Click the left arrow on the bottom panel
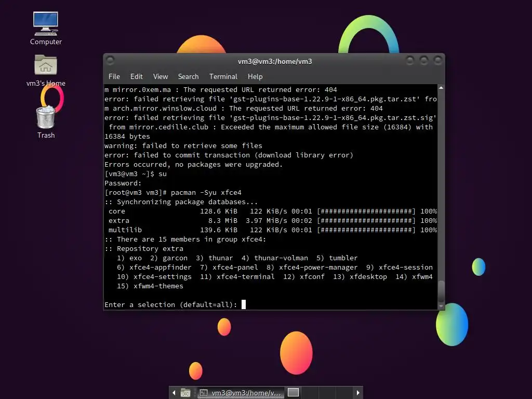This screenshot has height=399, width=532. (174, 393)
